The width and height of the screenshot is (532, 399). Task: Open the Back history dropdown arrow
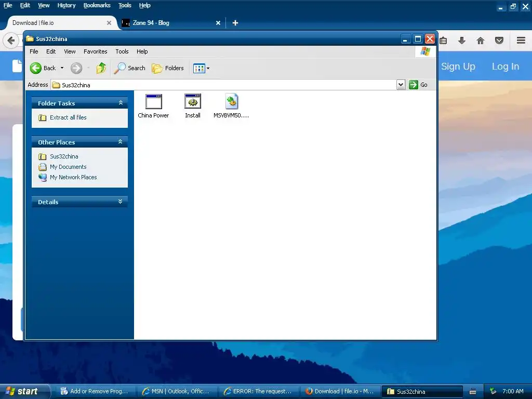[62, 68]
